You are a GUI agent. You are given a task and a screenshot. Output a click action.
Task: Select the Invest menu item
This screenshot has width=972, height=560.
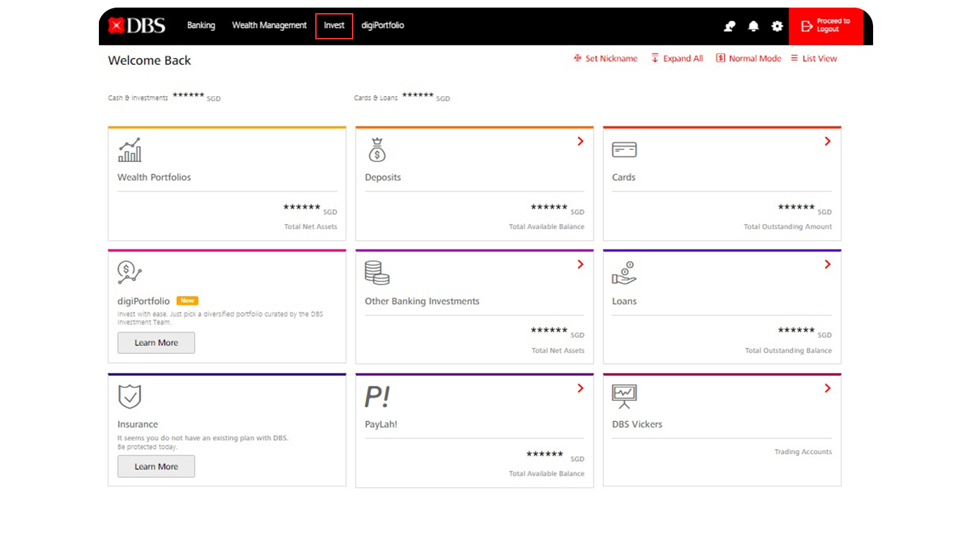click(334, 26)
